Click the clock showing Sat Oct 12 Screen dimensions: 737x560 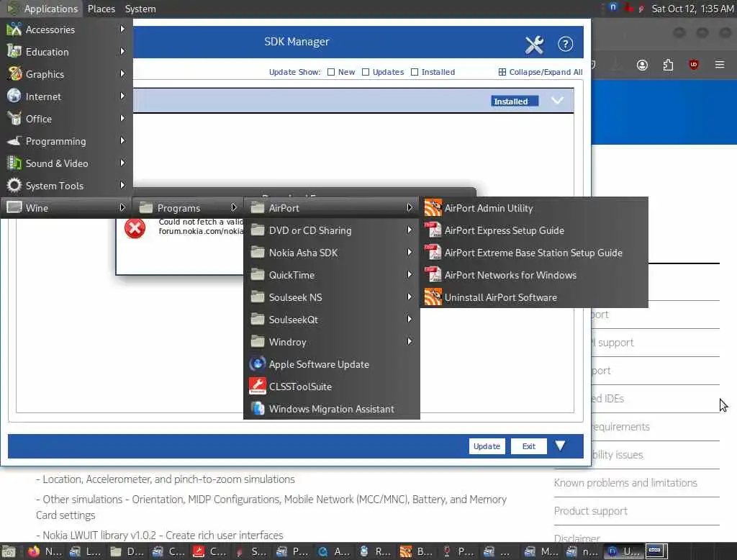click(x=692, y=9)
